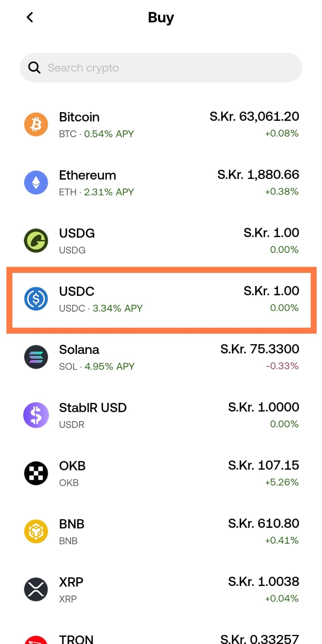The height and width of the screenshot is (644, 322).
Task: Open the Bitcoin price S.Kr. 63,061.20
Action: point(254,116)
